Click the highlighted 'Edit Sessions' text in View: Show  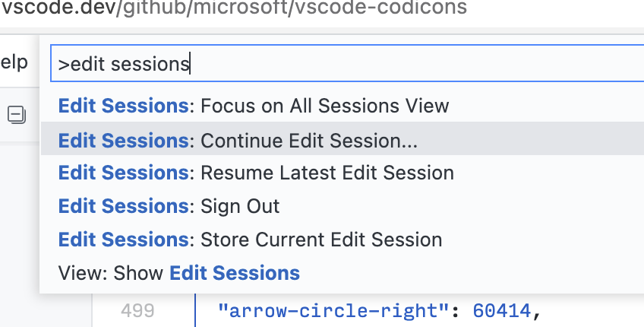point(235,273)
